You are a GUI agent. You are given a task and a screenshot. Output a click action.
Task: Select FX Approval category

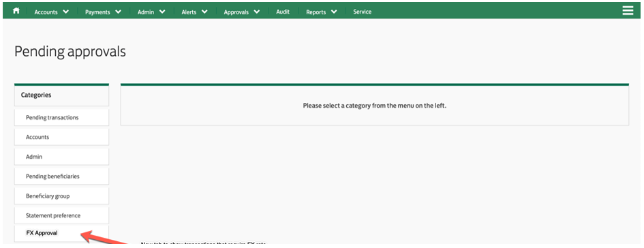61,233
